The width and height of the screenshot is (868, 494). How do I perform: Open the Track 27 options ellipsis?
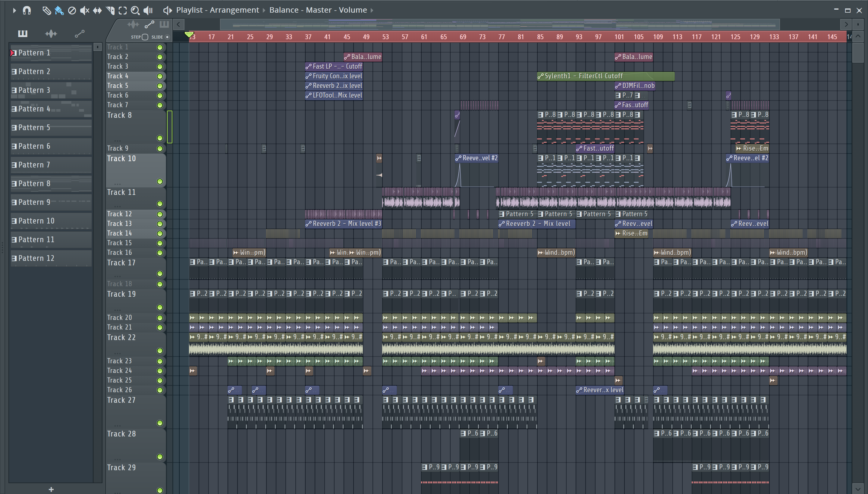(x=118, y=425)
